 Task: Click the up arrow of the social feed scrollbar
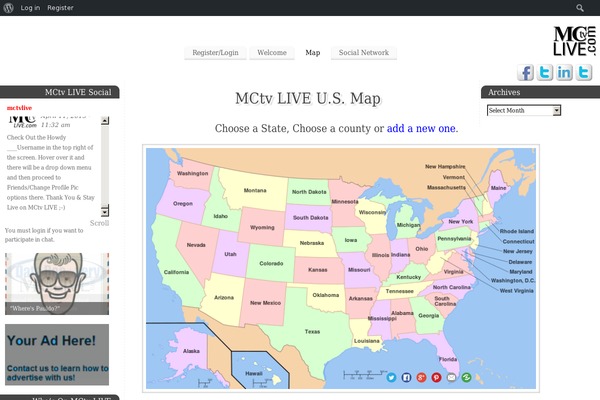click(105, 121)
